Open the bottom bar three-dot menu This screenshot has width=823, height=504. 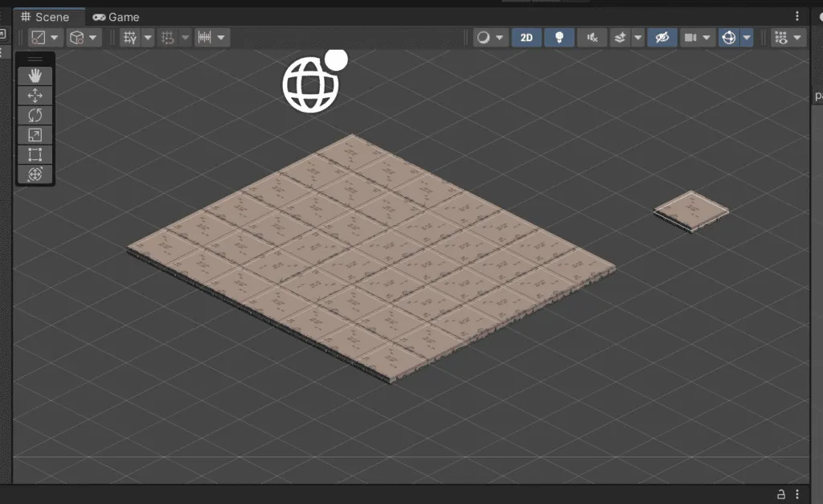(x=797, y=494)
